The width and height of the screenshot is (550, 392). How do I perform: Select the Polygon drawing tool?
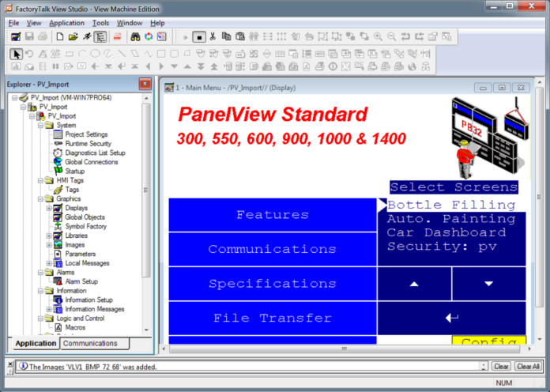coord(134,54)
